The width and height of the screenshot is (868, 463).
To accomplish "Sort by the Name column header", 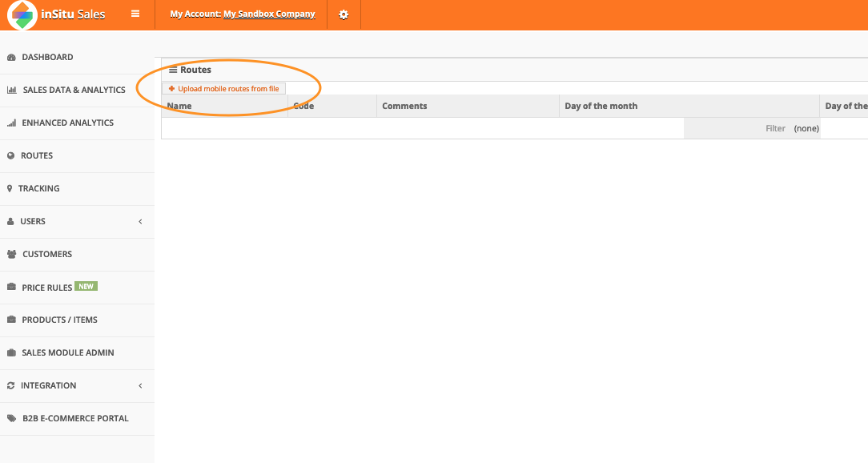I will [179, 106].
